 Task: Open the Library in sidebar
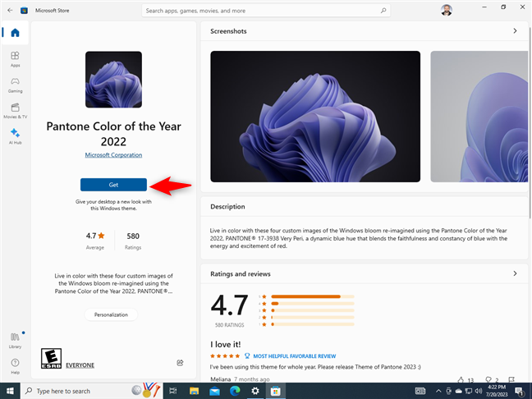pyautogui.click(x=15, y=339)
